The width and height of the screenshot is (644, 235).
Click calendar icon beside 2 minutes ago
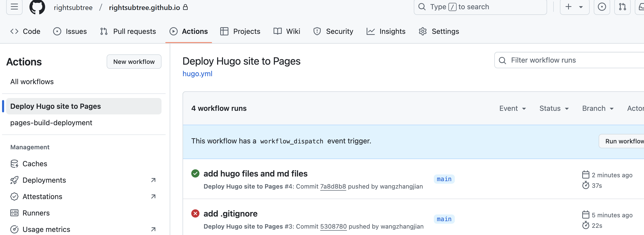[x=586, y=175]
